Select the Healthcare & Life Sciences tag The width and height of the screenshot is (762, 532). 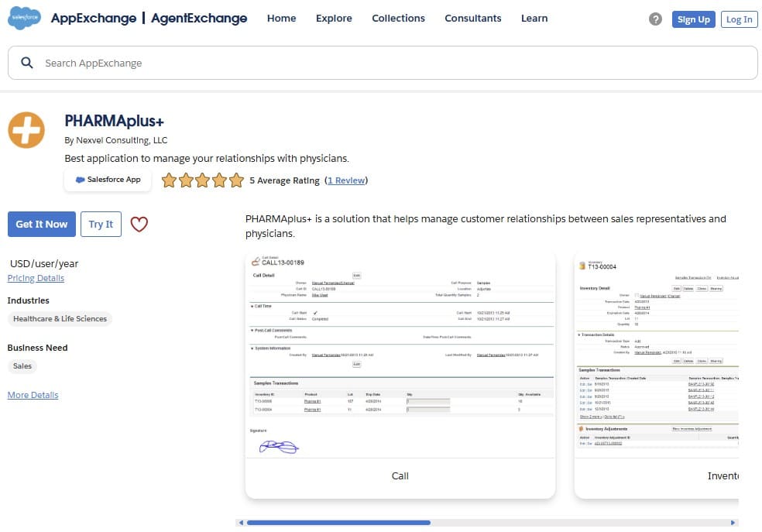[60, 319]
